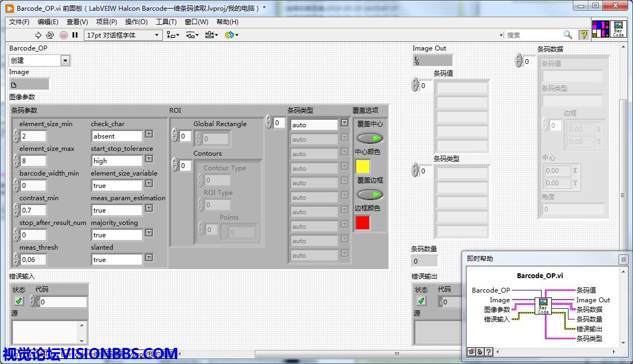Open the Align Objects tool
The image size is (633, 364).
(173, 35)
